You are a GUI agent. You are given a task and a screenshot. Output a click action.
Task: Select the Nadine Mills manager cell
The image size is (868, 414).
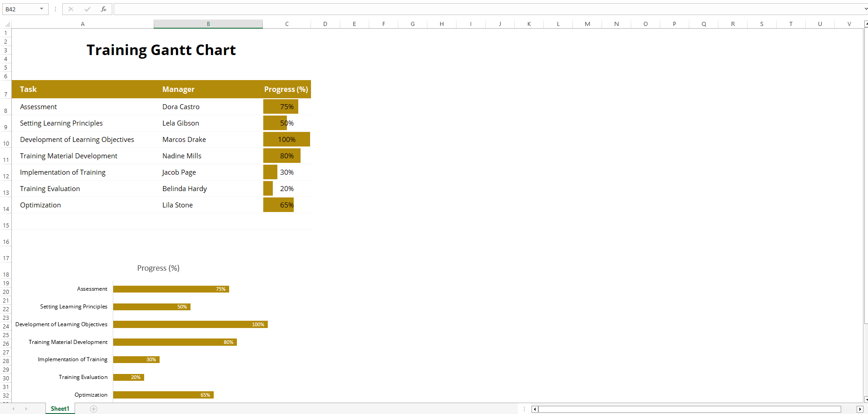click(x=208, y=156)
